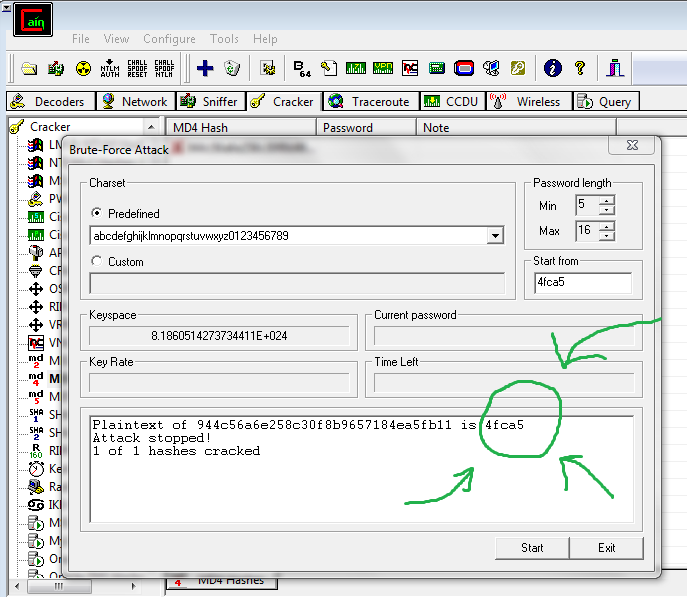Screen dimensions: 687x597
Task: Select the SHA-1 Hashes tree item
Action: coord(44,415)
